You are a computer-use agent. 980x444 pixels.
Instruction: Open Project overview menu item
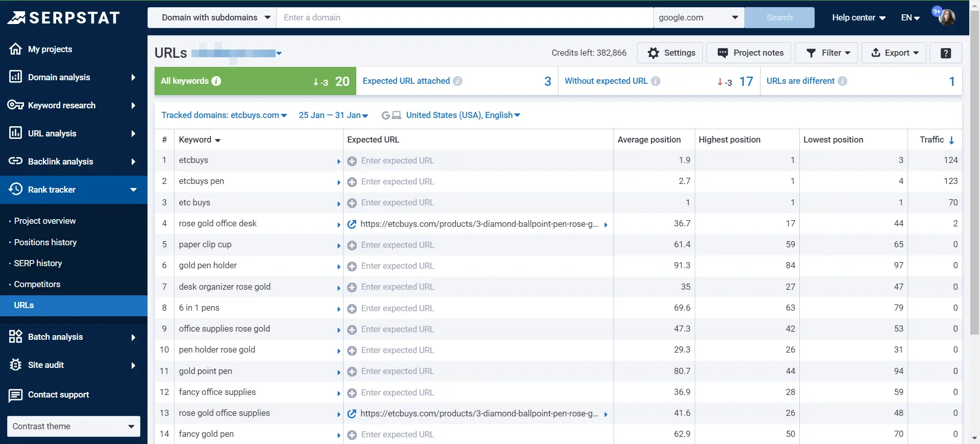(x=45, y=221)
